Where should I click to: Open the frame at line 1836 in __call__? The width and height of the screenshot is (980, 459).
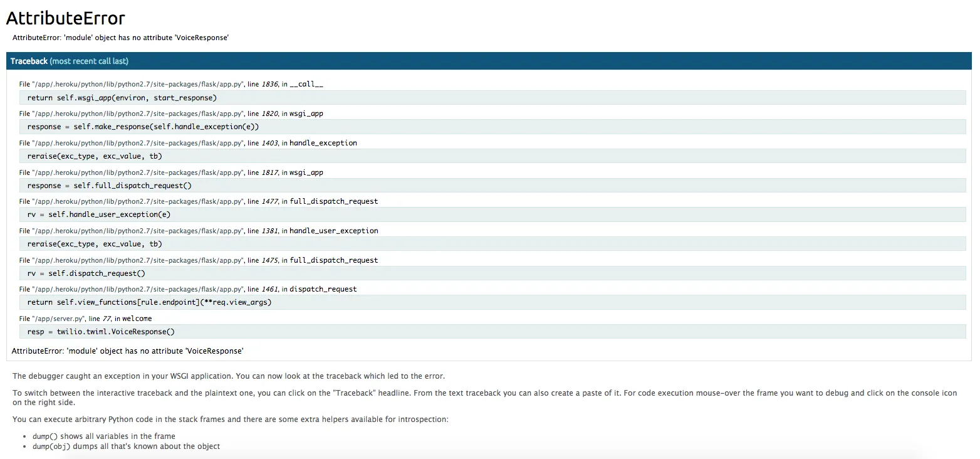171,84
